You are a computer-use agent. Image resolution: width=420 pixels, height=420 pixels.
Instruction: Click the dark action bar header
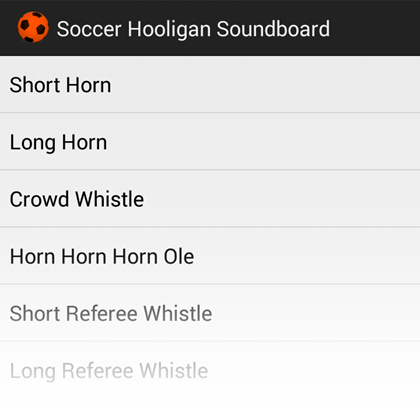click(x=210, y=28)
